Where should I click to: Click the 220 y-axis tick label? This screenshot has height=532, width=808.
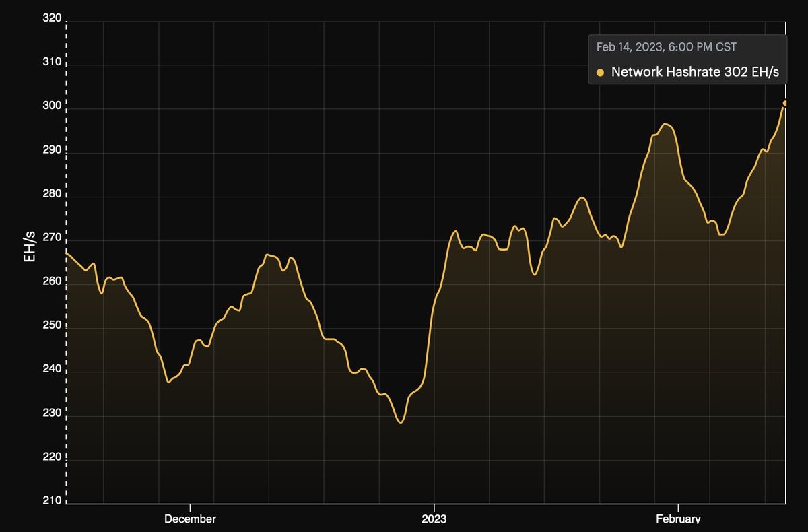pos(51,458)
